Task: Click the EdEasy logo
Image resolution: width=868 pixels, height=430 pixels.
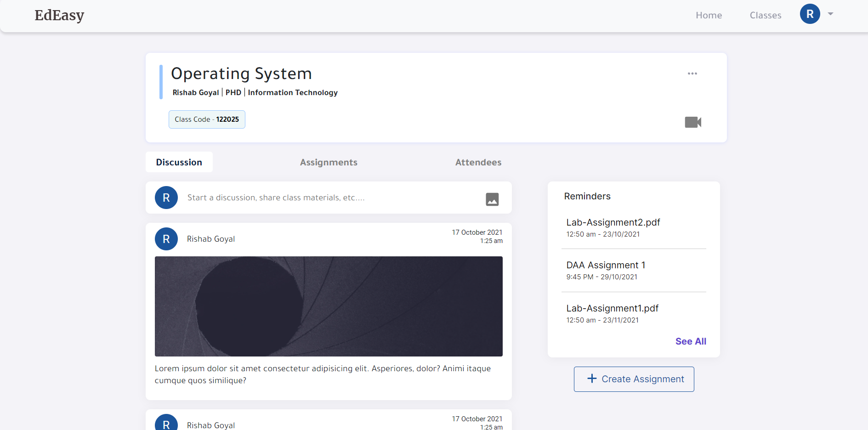Action: (x=59, y=15)
